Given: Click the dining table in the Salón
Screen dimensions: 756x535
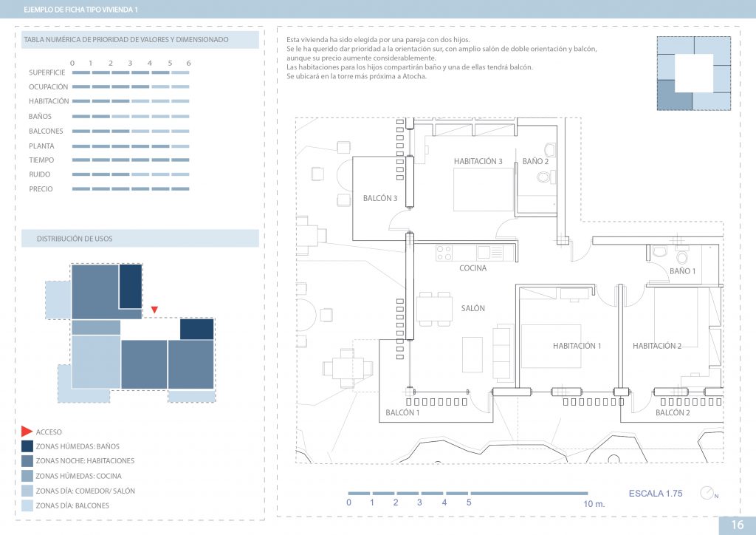Looking at the screenshot, I should 434,307.
